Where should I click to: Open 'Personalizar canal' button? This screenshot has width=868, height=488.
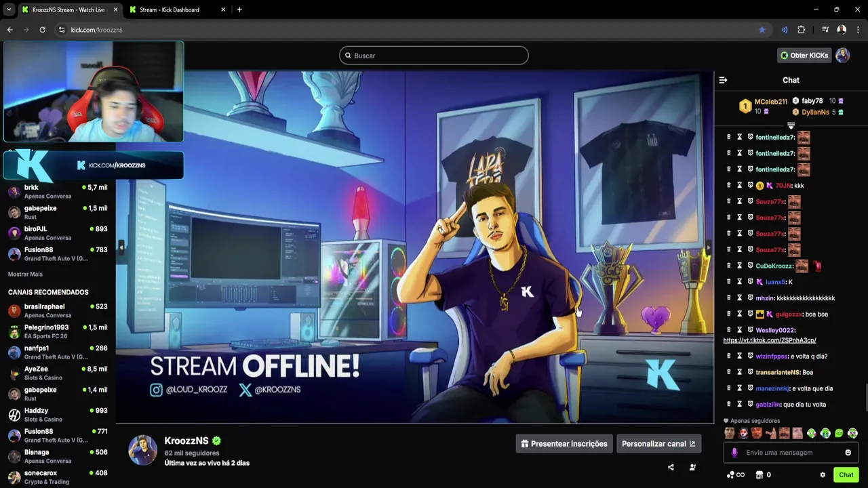[x=658, y=444]
